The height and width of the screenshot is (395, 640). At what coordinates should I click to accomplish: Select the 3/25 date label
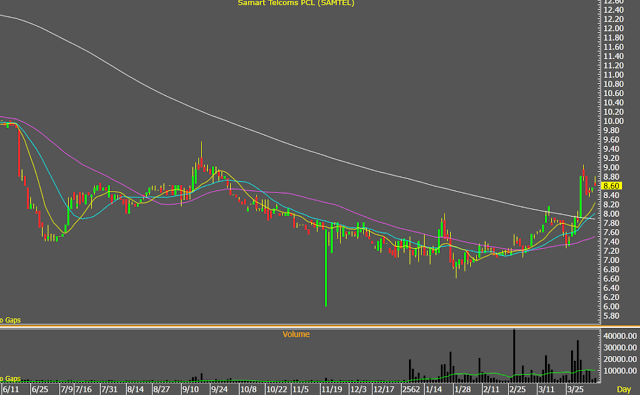575,389
